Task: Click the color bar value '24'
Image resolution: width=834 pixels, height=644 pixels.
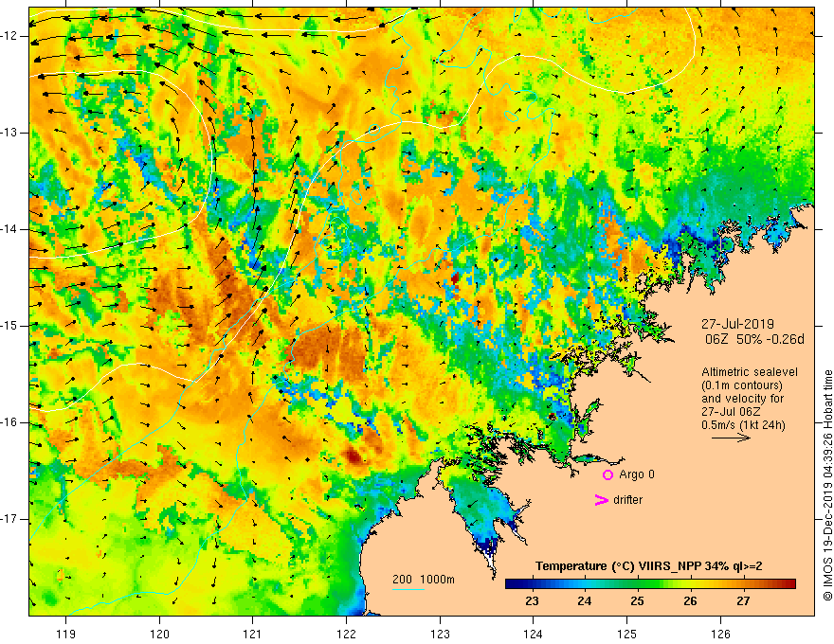Action: point(585,601)
